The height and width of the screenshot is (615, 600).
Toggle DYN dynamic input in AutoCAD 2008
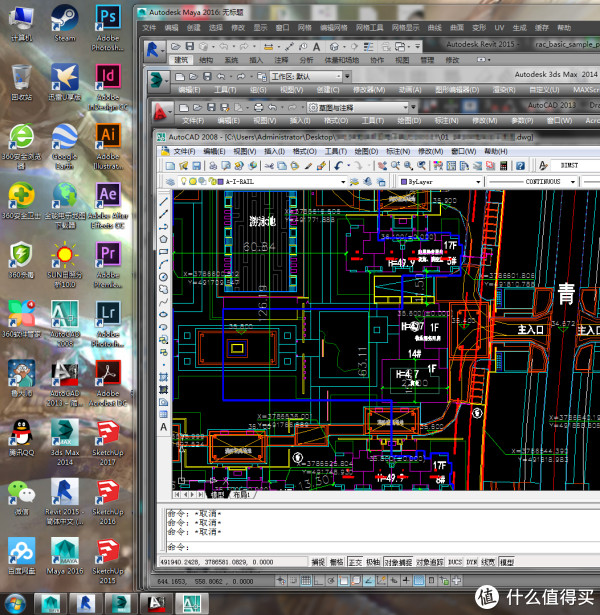tap(471, 562)
